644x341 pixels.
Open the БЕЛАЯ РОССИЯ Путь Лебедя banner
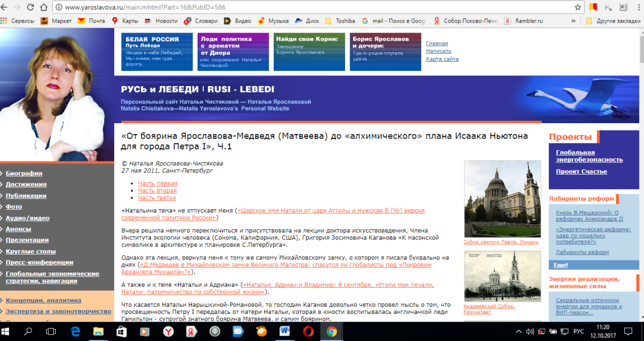[x=157, y=52]
